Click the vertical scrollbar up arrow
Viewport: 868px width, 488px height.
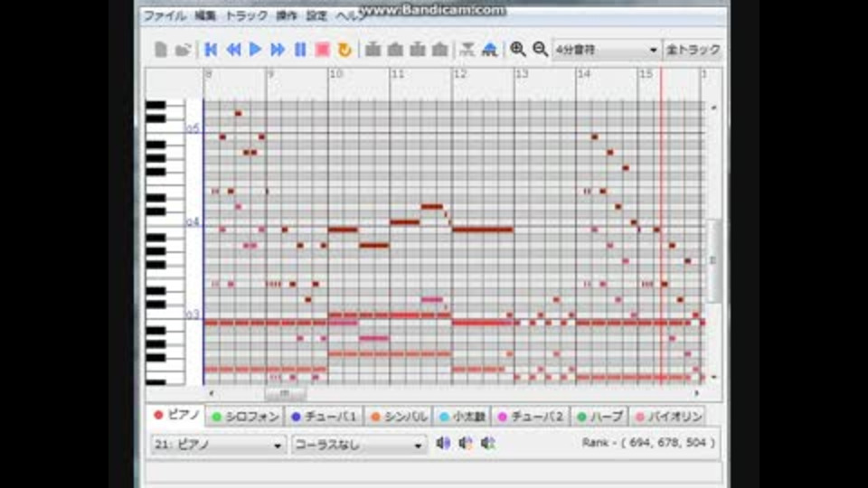click(x=714, y=108)
